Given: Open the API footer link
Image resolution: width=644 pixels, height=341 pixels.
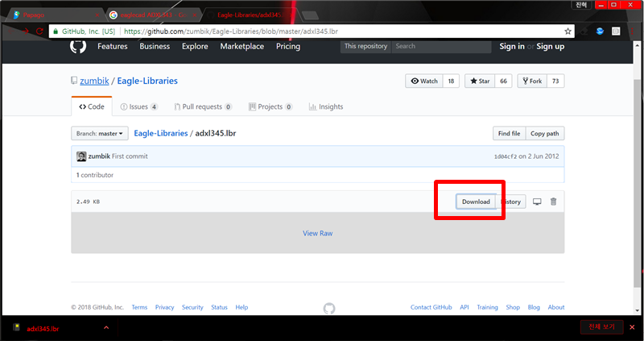Looking at the screenshot, I should pyautogui.click(x=464, y=307).
